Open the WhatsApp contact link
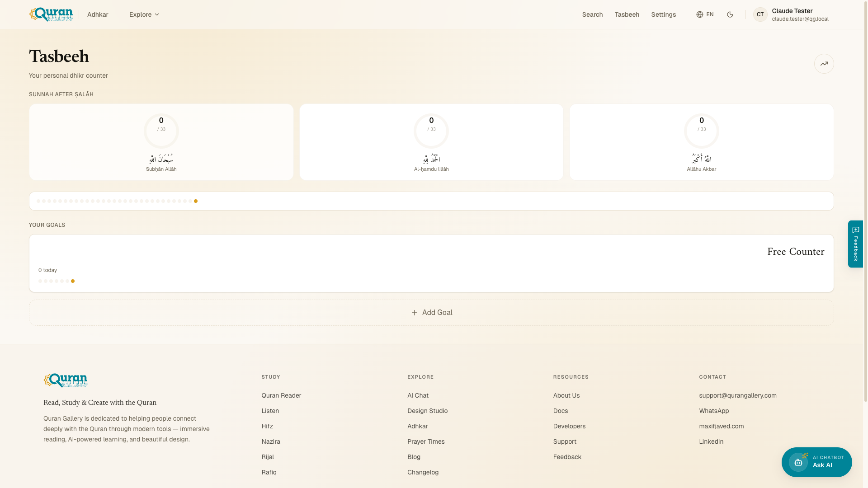868x488 pixels. pyautogui.click(x=714, y=411)
